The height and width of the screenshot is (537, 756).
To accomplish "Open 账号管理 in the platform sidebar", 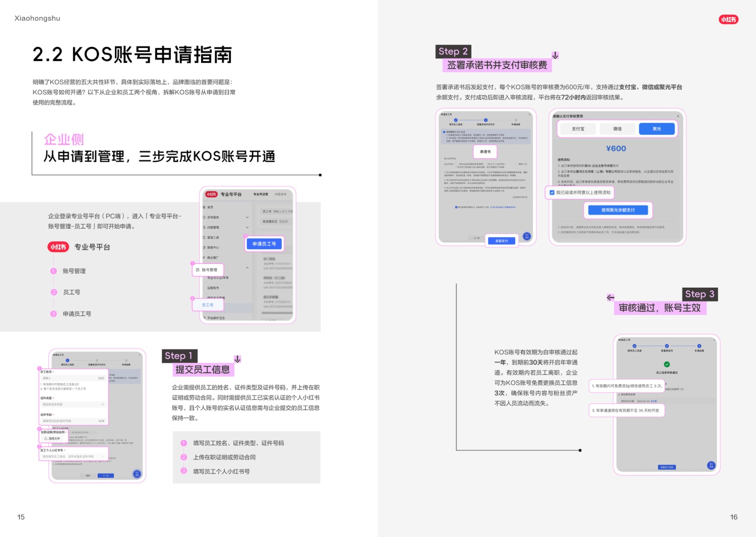I will coord(207,270).
